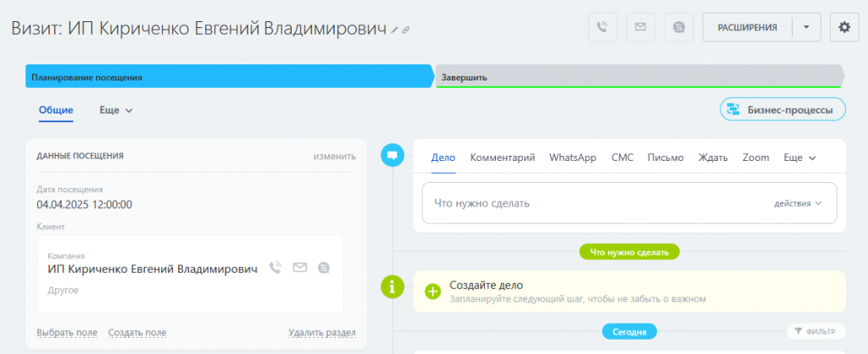Viewport: 868px width, 354px height.
Task: Click the pencil icon to edit the visit title
Action: point(395,30)
